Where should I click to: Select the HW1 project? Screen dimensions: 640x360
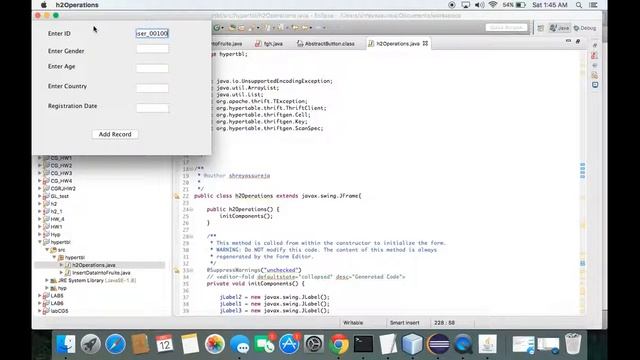coord(56,227)
